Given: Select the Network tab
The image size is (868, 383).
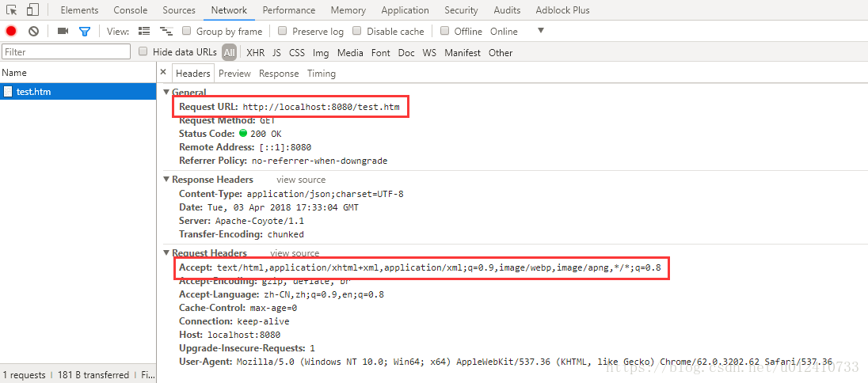Looking at the screenshot, I should click(x=229, y=10).
